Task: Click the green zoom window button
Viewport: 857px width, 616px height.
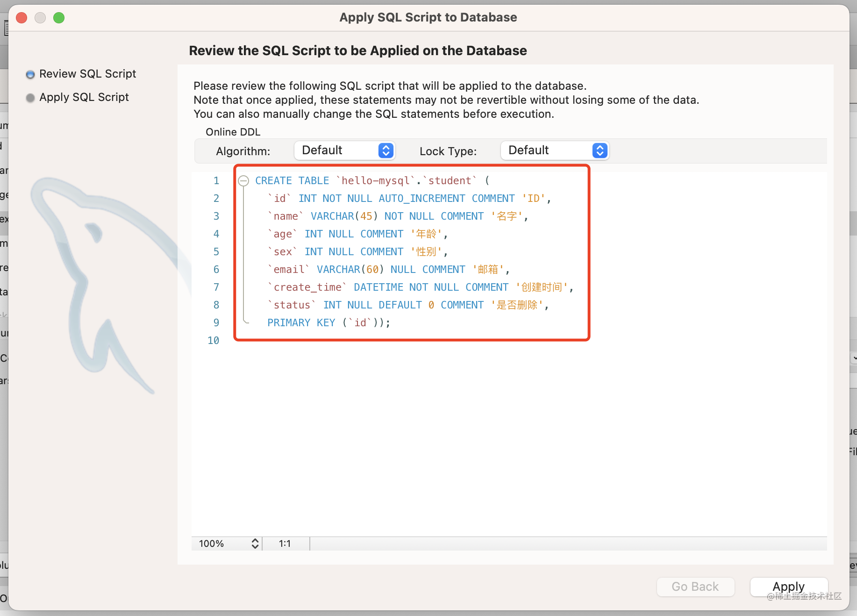Action: (59, 18)
